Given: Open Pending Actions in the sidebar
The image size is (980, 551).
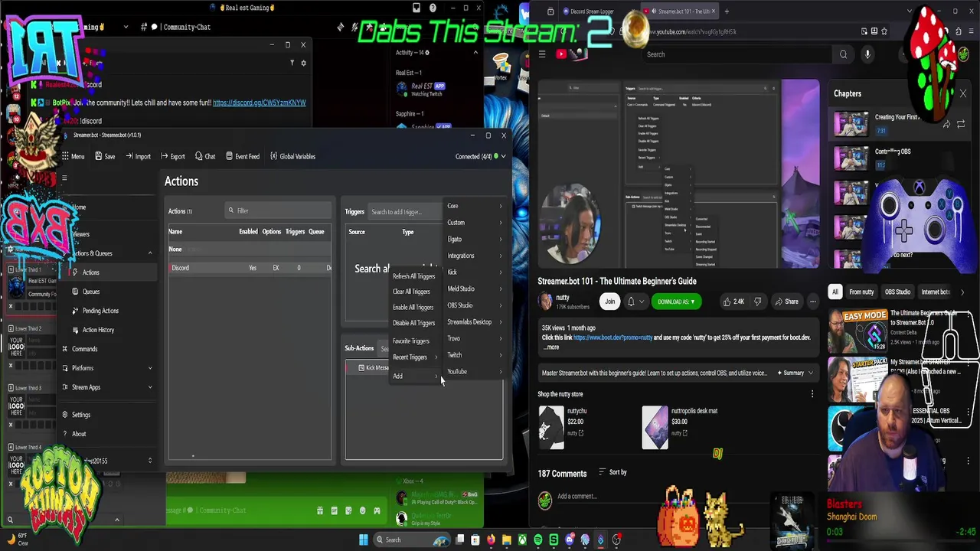Looking at the screenshot, I should click(x=100, y=311).
